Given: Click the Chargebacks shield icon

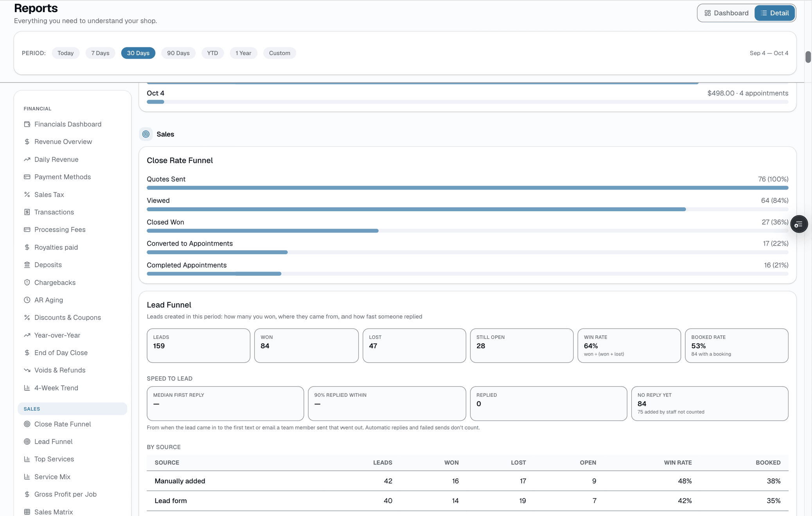Looking at the screenshot, I should point(27,282).
